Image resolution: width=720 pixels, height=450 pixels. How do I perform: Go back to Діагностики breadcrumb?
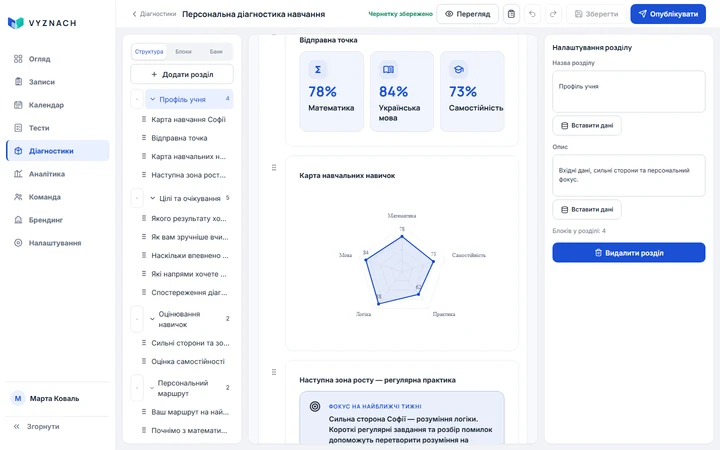click(154, 14)
